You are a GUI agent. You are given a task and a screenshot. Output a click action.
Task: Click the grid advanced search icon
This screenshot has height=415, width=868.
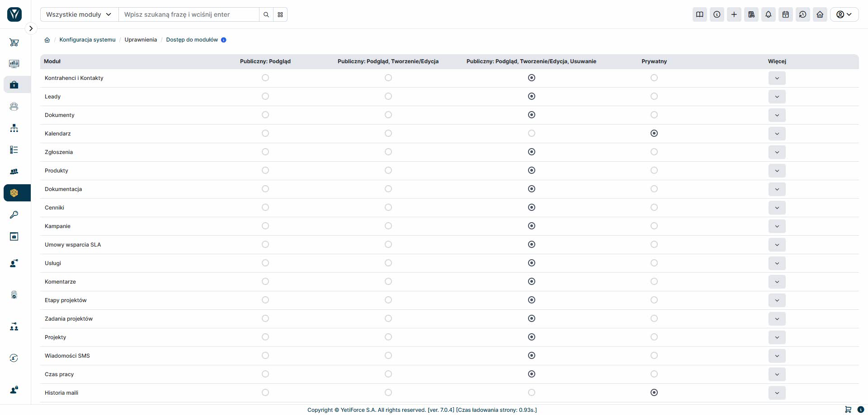pos(280,14)
